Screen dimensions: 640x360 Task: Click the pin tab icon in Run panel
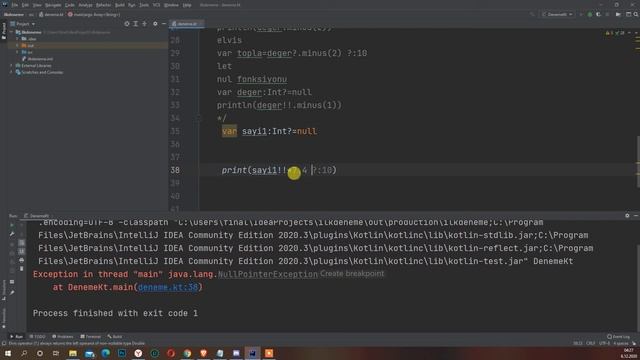point(12,293)
